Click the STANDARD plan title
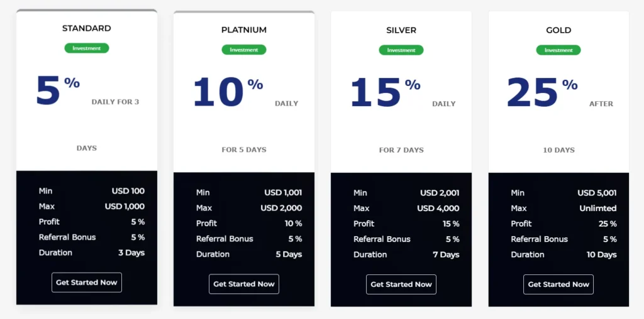The height and width of the screenshot is (319, 644). pos(87,28)
